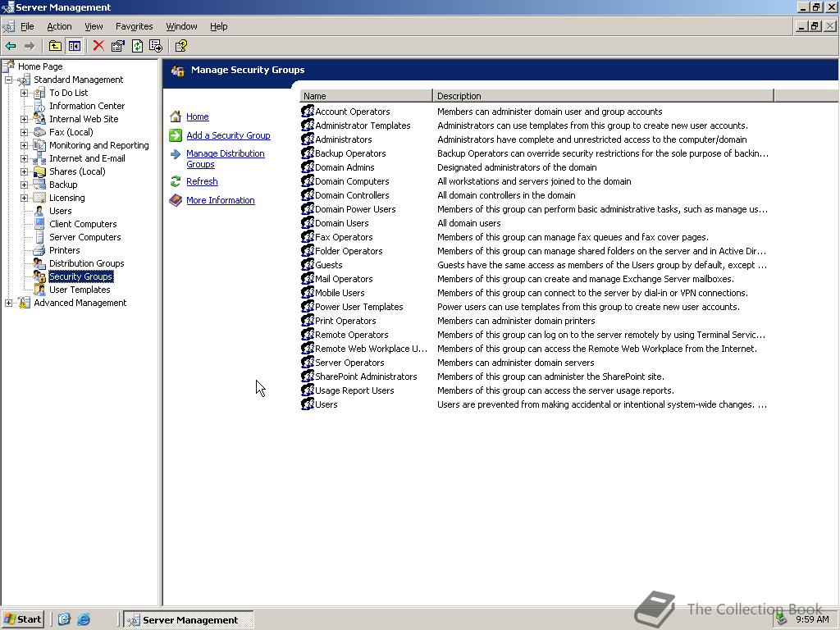Click the Account Operators group icon
Image resolution: width=840 pixels, height=630 pixels.
coord(308,112)
